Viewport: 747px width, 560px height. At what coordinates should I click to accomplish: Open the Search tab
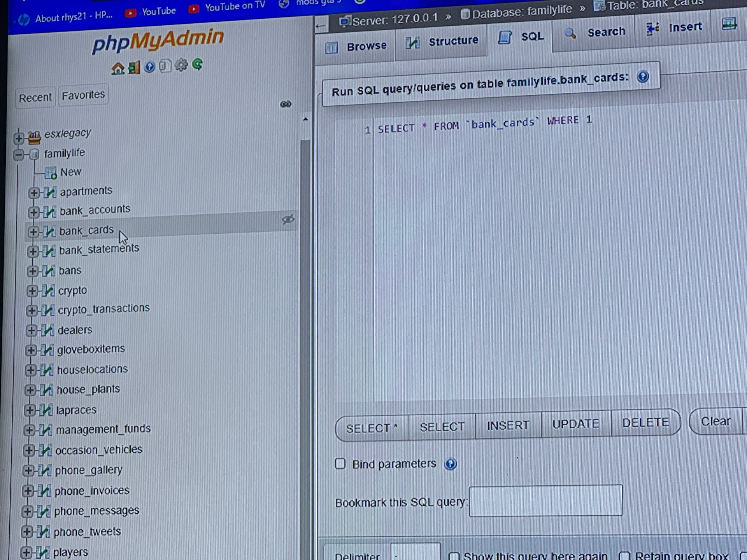pyautogui.click(x=594, y=32)
